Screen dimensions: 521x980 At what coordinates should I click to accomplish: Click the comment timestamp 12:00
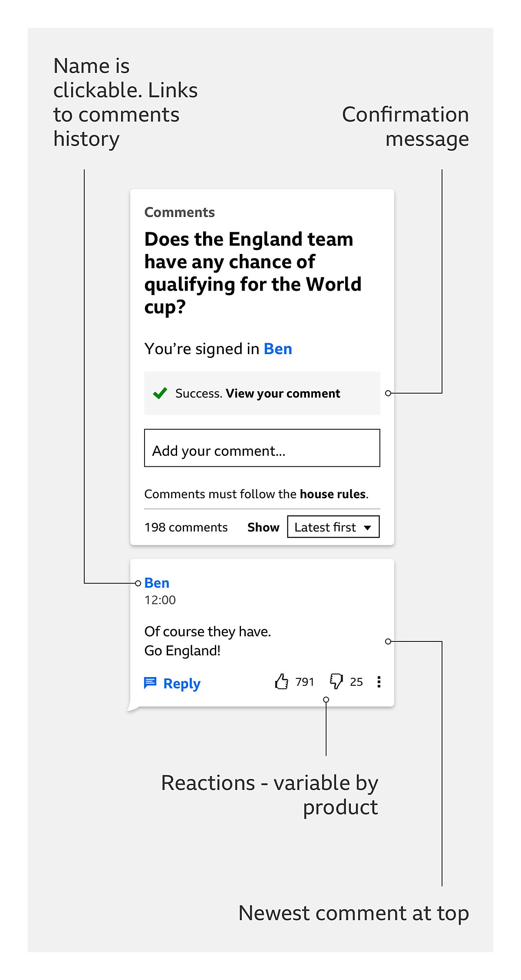[160, 600]
